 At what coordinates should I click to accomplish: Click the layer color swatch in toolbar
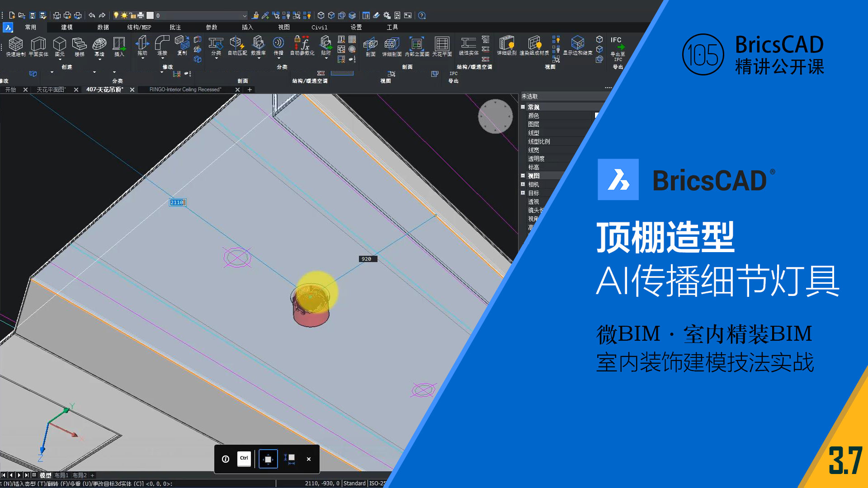point(150,15)
